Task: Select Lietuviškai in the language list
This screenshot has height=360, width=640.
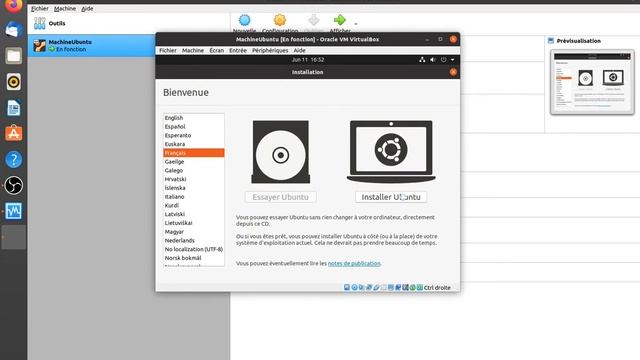Action: 193,223
